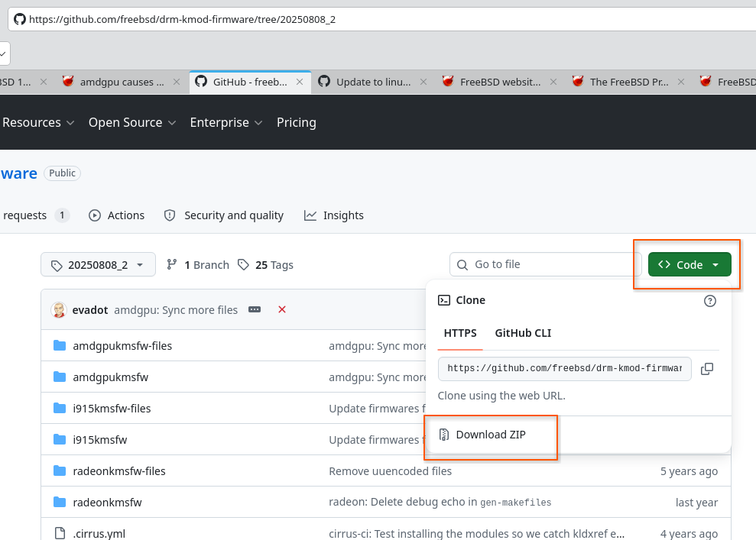Click Download ZIP option
756x540 pixels.
[491, 435]
